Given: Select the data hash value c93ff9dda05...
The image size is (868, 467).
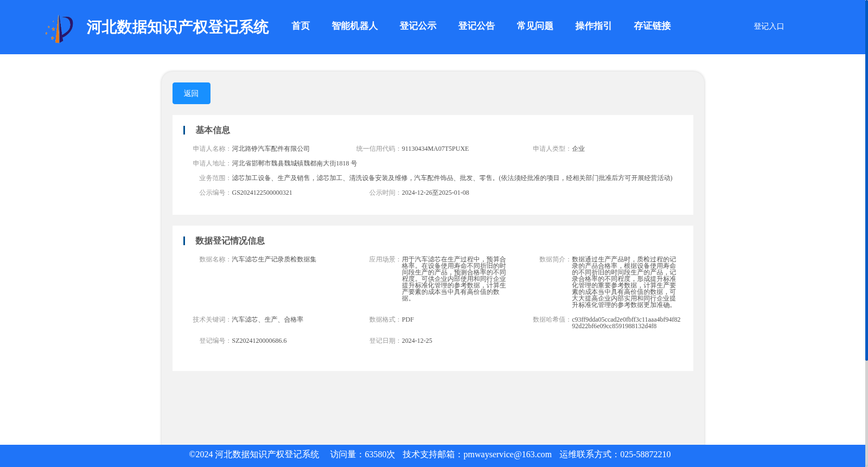Looking at the screenshot, I should pos(626,323).
